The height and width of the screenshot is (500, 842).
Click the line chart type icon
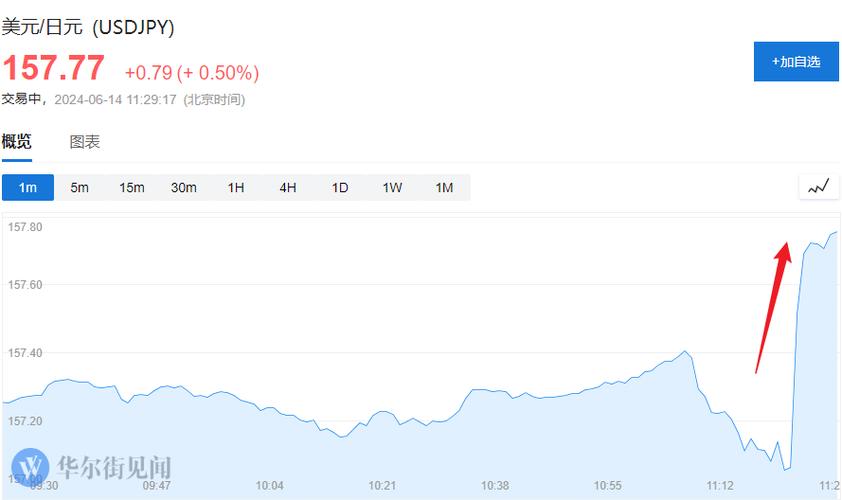point(818,187)
